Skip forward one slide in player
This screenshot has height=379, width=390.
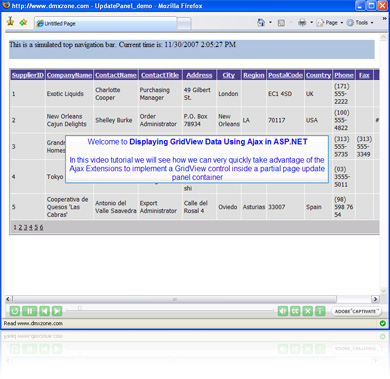pyautogui.click(x=57, y=311)
